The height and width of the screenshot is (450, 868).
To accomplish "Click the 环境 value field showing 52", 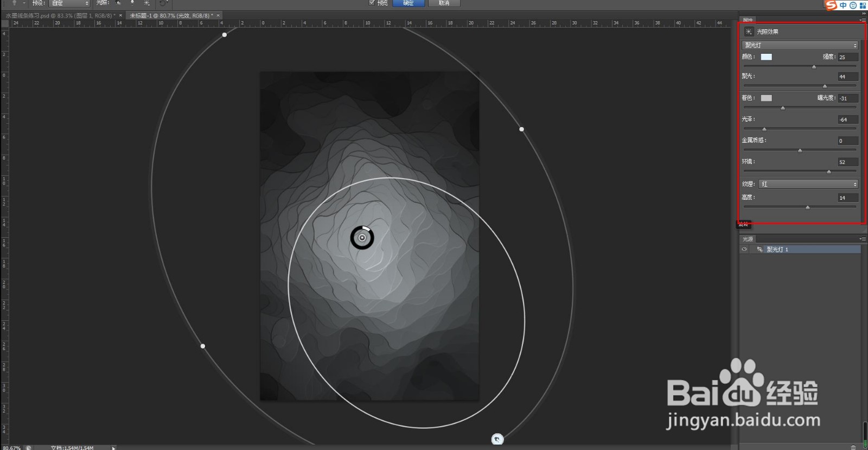I will click(x=848, y=162).
